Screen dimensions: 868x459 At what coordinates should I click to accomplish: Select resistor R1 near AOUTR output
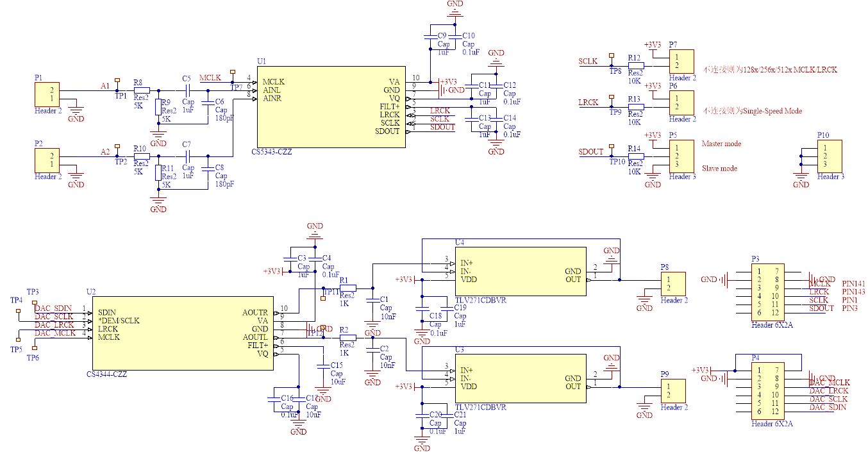(347, 288)
